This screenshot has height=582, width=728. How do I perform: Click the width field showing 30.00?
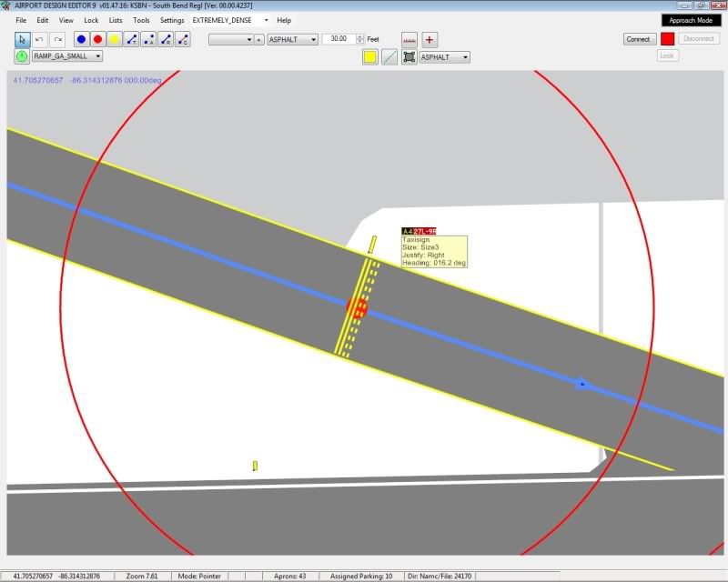339,39
